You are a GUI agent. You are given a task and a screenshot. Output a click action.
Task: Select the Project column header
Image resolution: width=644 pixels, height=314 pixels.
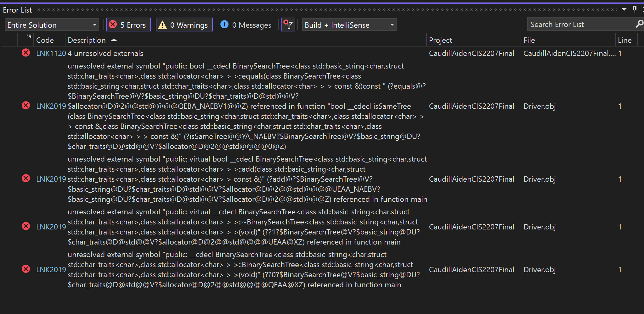pos(440,40)
